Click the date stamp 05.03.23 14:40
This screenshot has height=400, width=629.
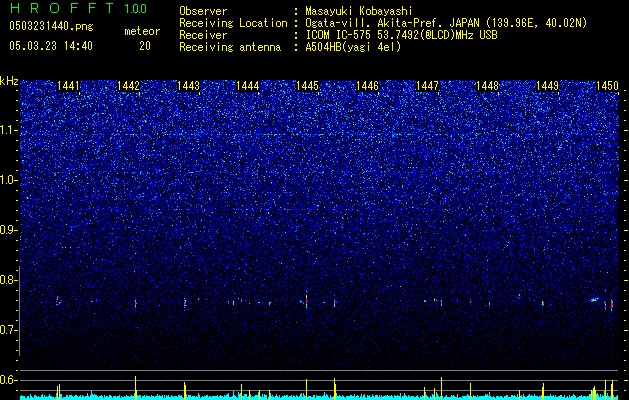pyautogui.click(x=51, y=46)
